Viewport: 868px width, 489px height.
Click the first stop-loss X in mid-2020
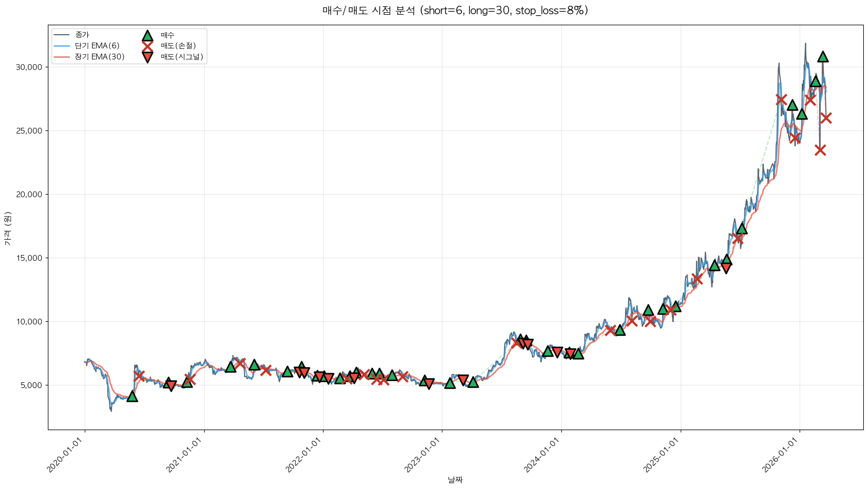coord(139,376)
